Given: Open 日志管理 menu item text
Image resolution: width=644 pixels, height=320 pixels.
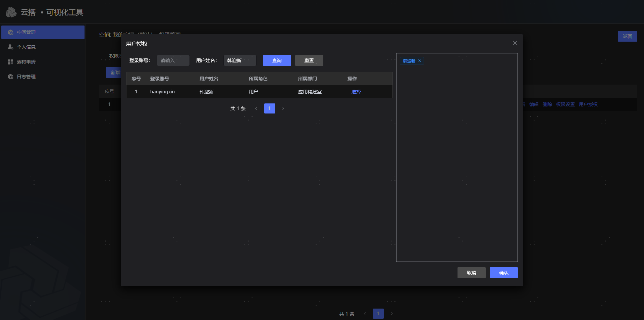Looking at the screenshot, I should click(x=26, y=77).
